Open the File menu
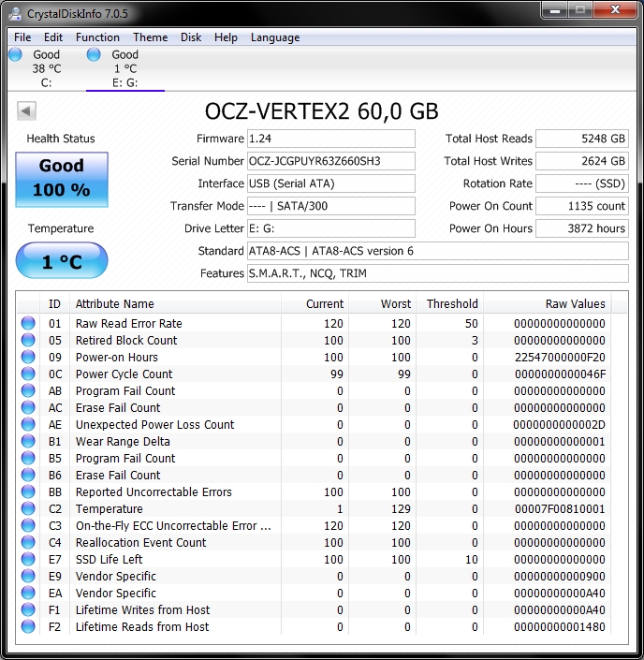644x660 pixels. 22,37
